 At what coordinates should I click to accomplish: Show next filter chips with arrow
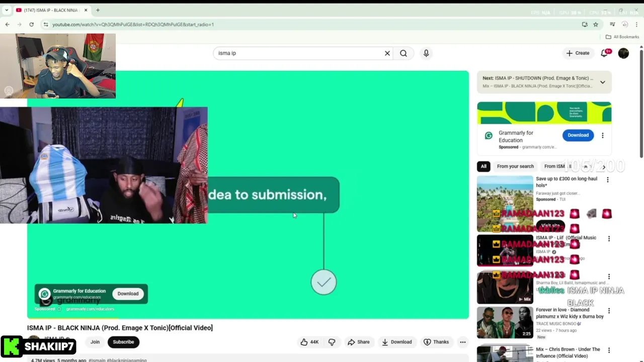tap(604, 167)
